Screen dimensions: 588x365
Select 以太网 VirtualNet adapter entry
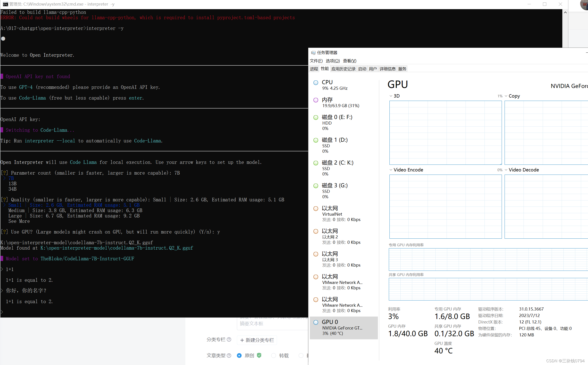click(344, 214)
